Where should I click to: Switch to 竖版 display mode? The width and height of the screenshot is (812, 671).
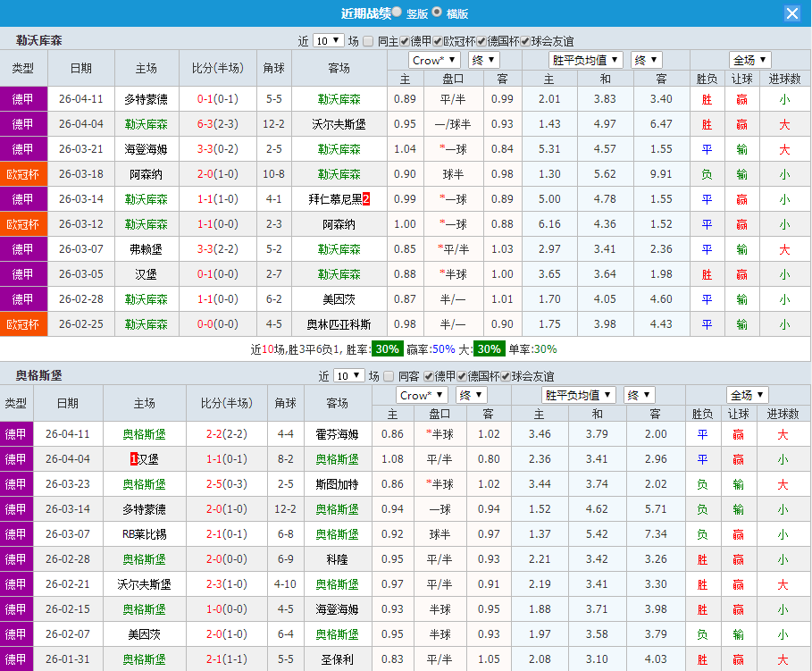pos(397,13)
